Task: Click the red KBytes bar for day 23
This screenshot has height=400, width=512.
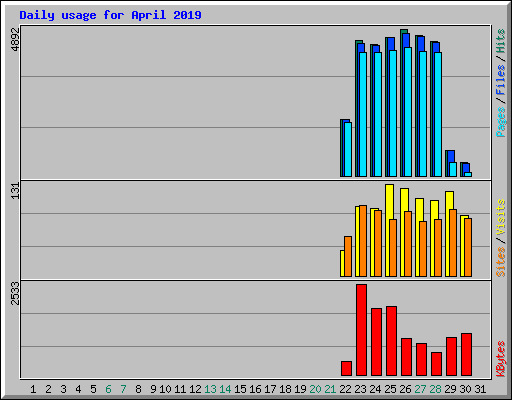Action: [x=361, y=330]
